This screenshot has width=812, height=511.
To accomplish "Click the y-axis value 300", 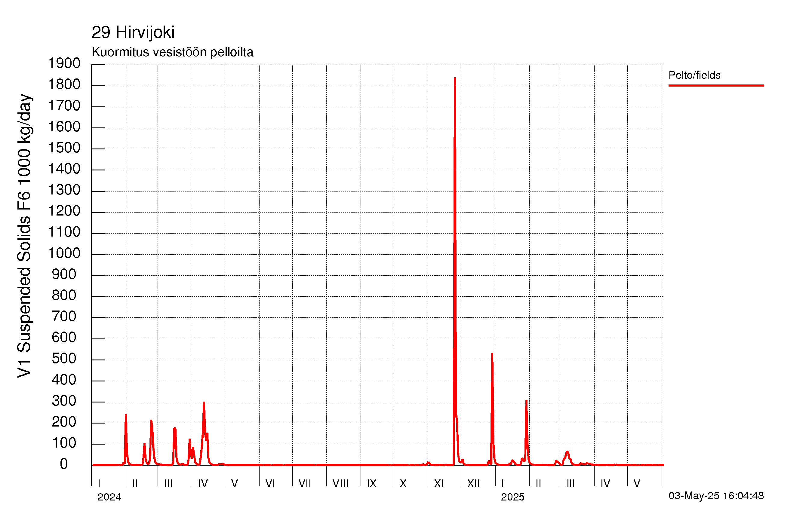I will click(x=64, y=401).
